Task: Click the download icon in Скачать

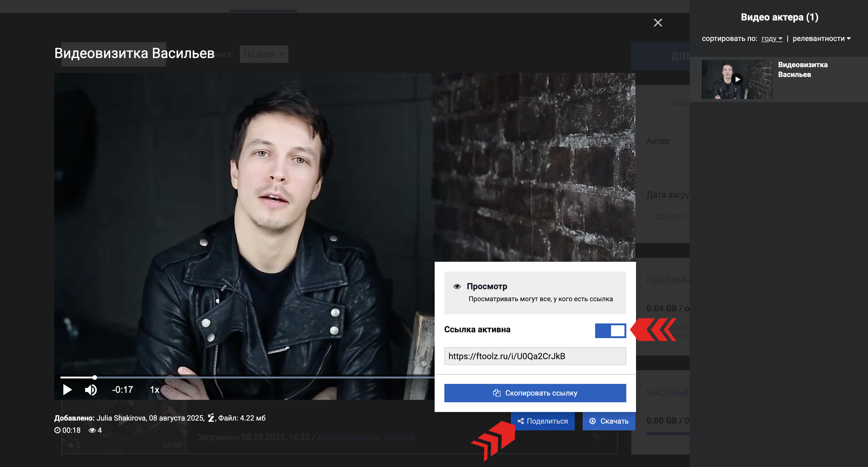Action: click(x=592, y=421)
